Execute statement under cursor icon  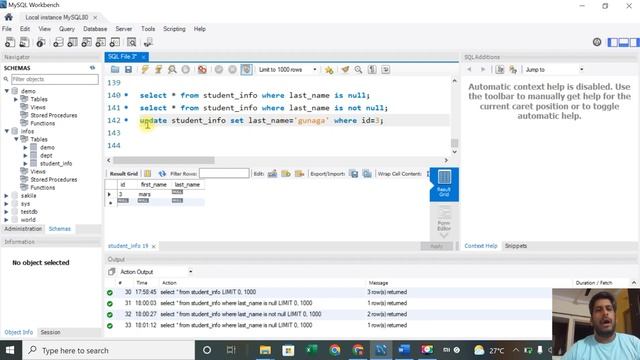click(x=158, y=70)
